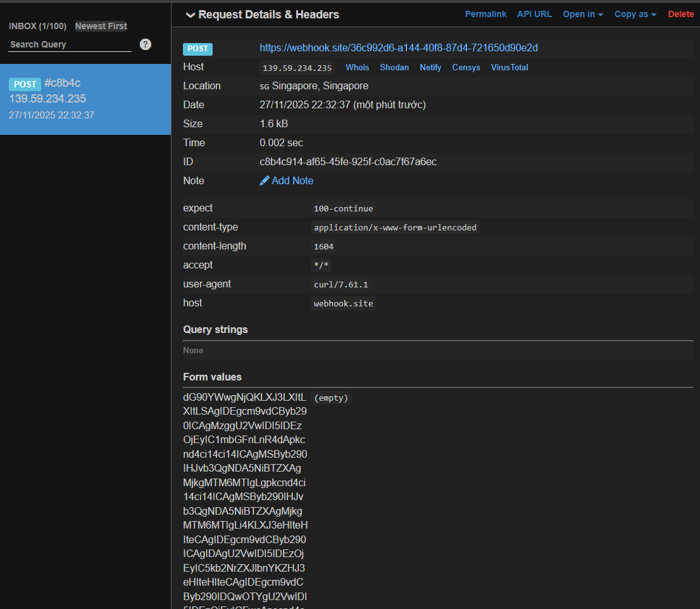The height and width of the screenshot is (609, 700).
Task: Click the host IP 139.59.234.235 value
Action: pos(297,68)
